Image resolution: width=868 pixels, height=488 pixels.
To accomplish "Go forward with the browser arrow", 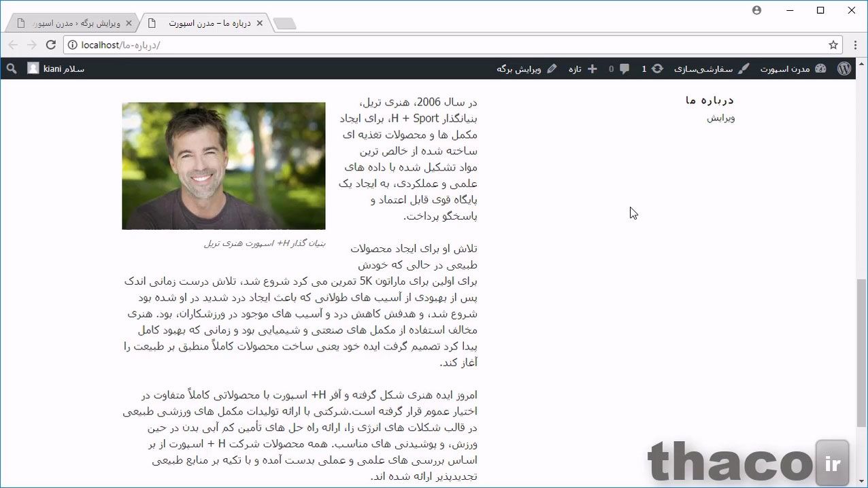I will (x=31, y=45).
